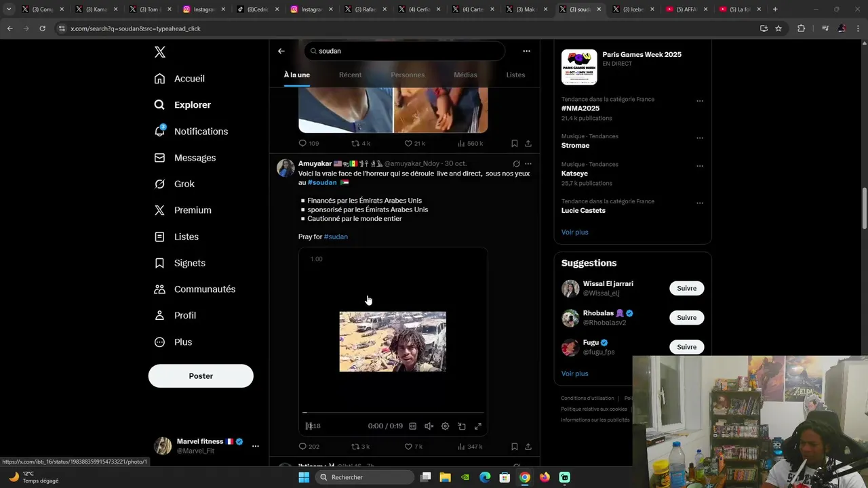Open the Premium page

click(x=183, y=210)
